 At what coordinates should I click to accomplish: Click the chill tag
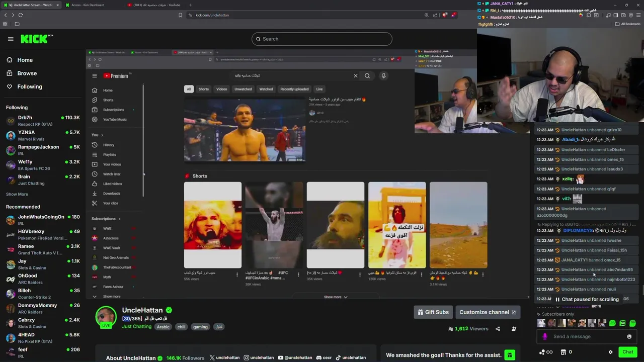[x=181, y=327]
